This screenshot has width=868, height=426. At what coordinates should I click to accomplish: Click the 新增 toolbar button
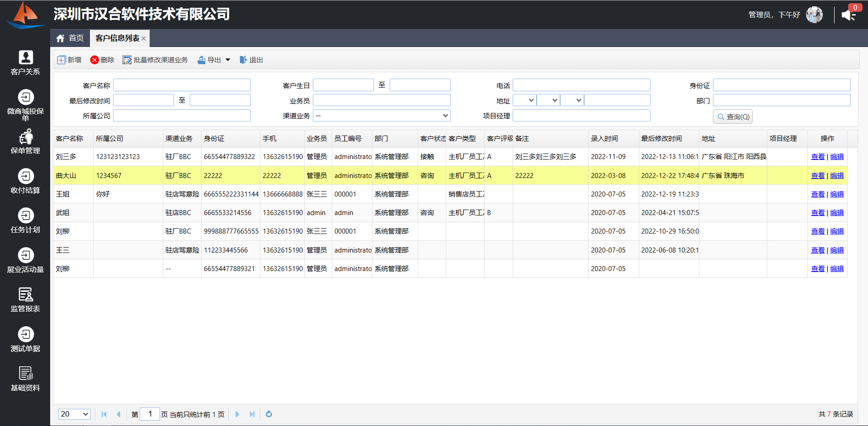[x=69, y=60]
